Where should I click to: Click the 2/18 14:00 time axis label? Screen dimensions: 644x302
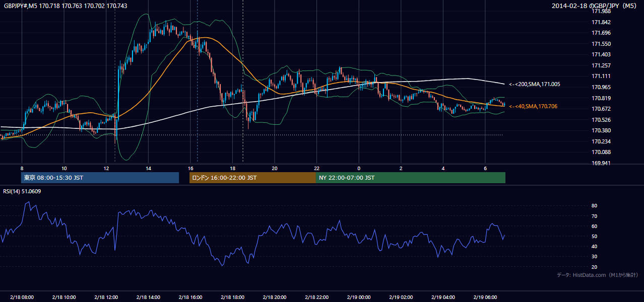click(x=148, y=297)
